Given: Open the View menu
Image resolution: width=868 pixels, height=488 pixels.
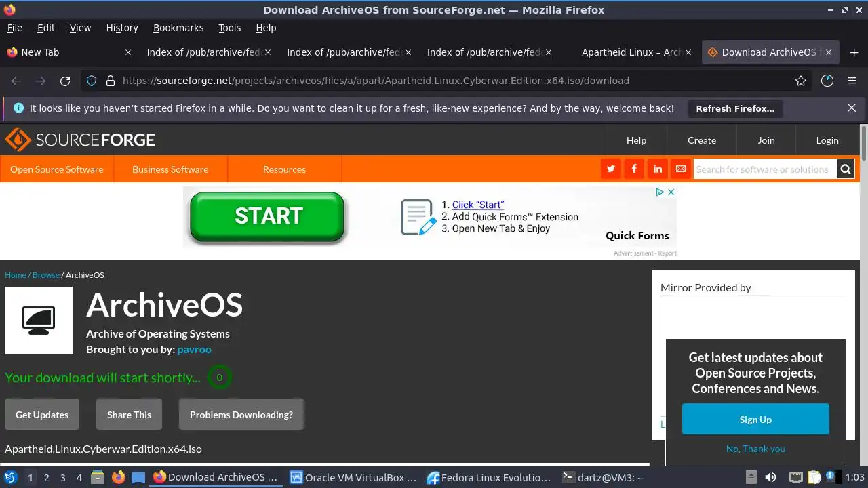Looking at the screenshot, I should point(80,28).
